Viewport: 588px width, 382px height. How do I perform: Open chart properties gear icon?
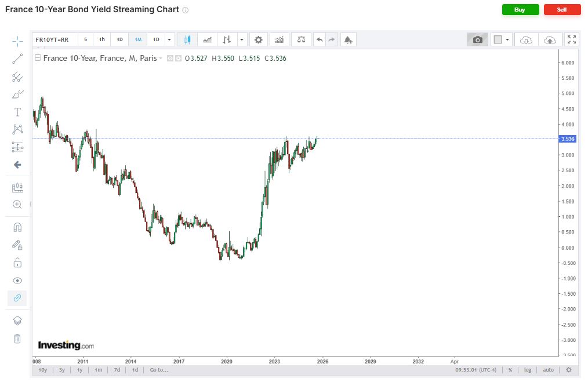(x=259, y=39)
